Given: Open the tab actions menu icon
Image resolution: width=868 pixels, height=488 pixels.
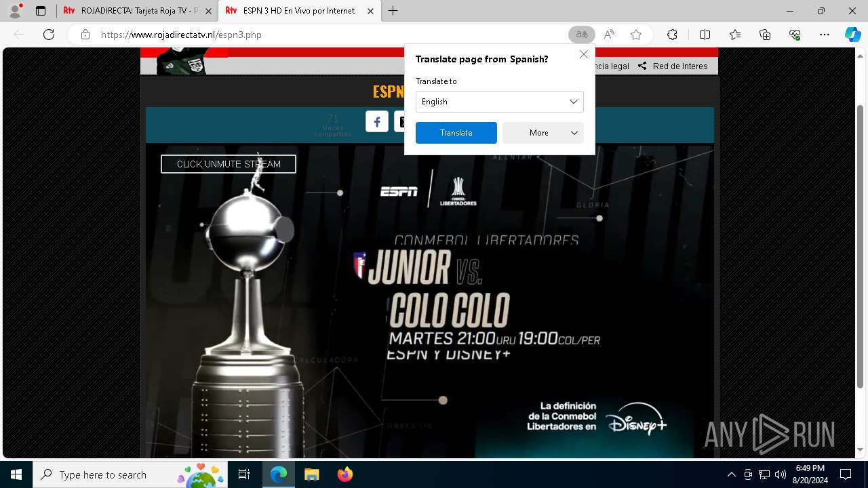Looking at the screenshot, I should coord(41,11).
